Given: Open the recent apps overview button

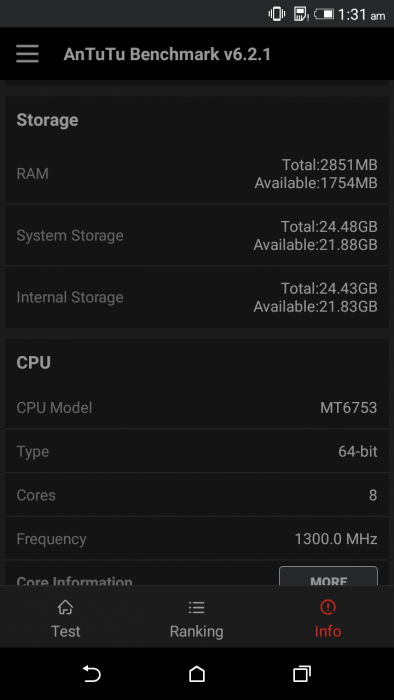Looking at the screenshot, I should (302, 673).
